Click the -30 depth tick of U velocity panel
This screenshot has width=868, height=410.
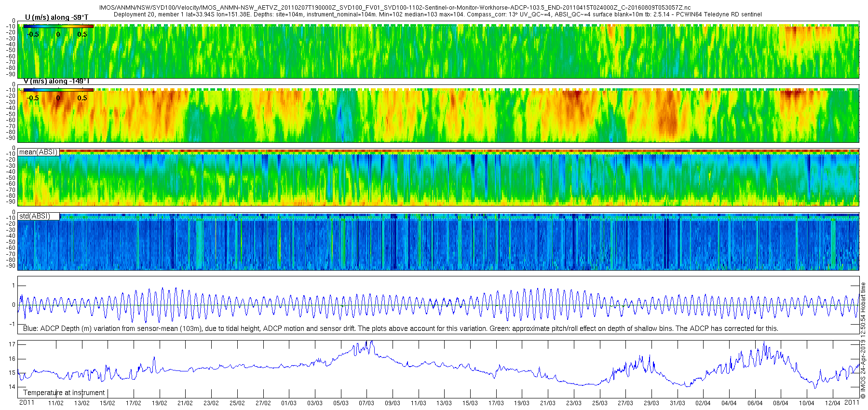point(10,38)
